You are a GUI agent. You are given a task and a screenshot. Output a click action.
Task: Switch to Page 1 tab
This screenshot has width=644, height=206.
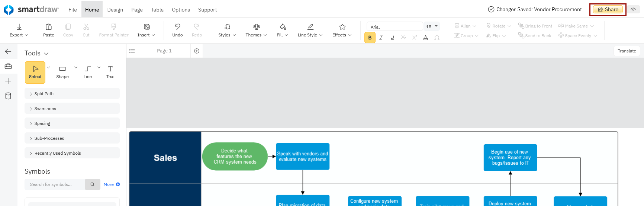tap(164, 51)
